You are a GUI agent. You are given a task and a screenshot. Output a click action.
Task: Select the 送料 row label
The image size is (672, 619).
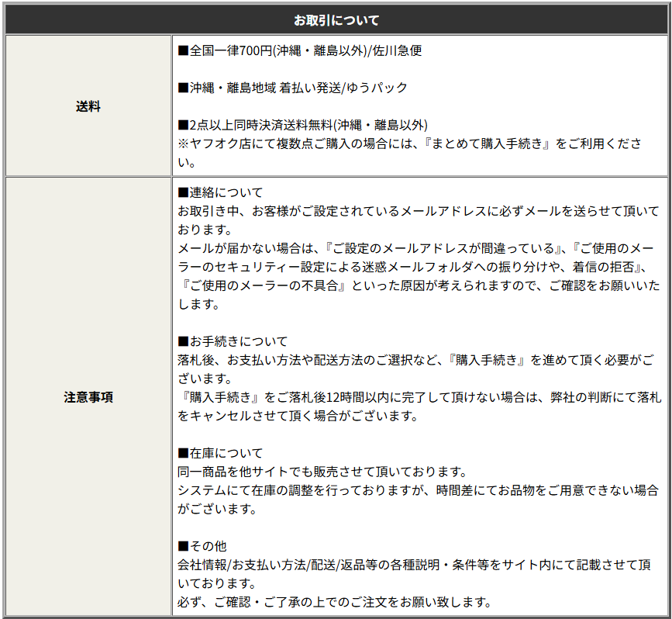pos(88,106)
